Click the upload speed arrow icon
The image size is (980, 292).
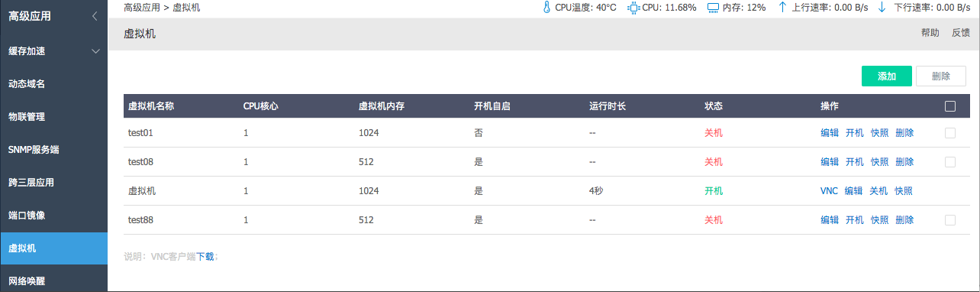click(782, 8)
